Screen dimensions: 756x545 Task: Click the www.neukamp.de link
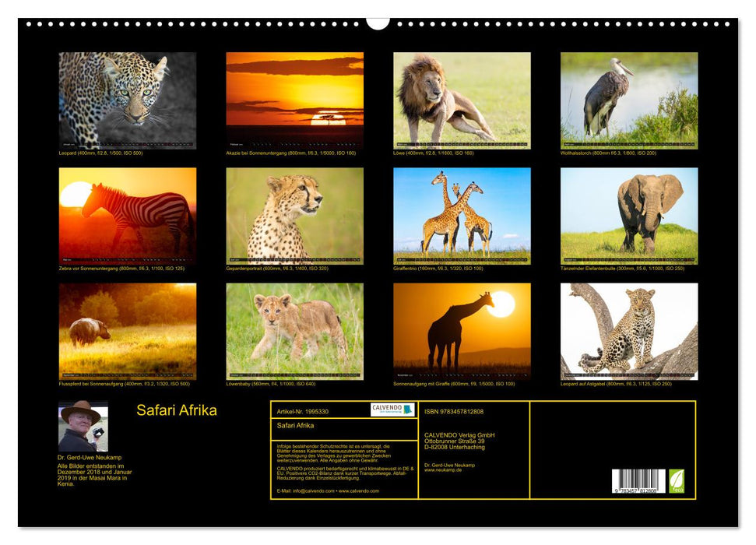[444, 470]
